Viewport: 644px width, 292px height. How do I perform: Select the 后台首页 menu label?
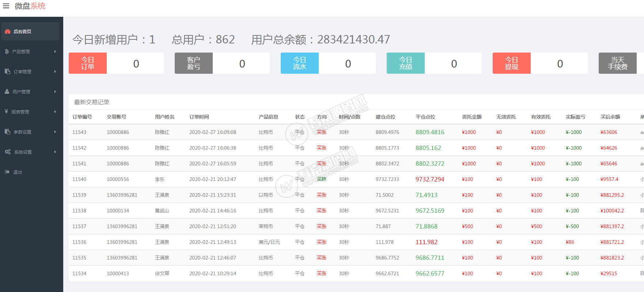tap(22, 32)
